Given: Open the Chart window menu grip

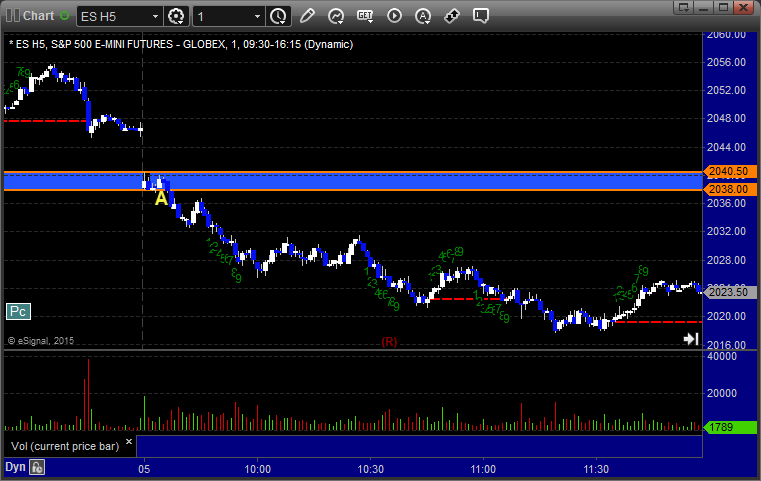Looking at the screenshot, I should click(x=10, y=16).
